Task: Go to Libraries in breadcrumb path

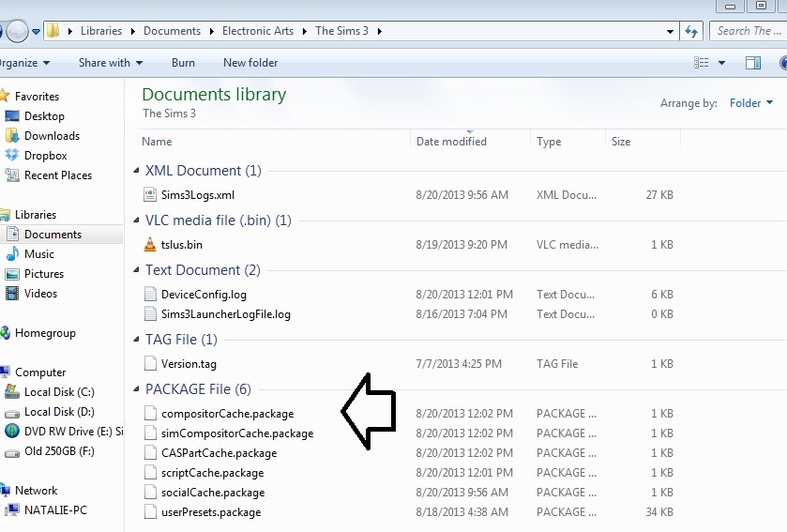Action: coord(101,31)
